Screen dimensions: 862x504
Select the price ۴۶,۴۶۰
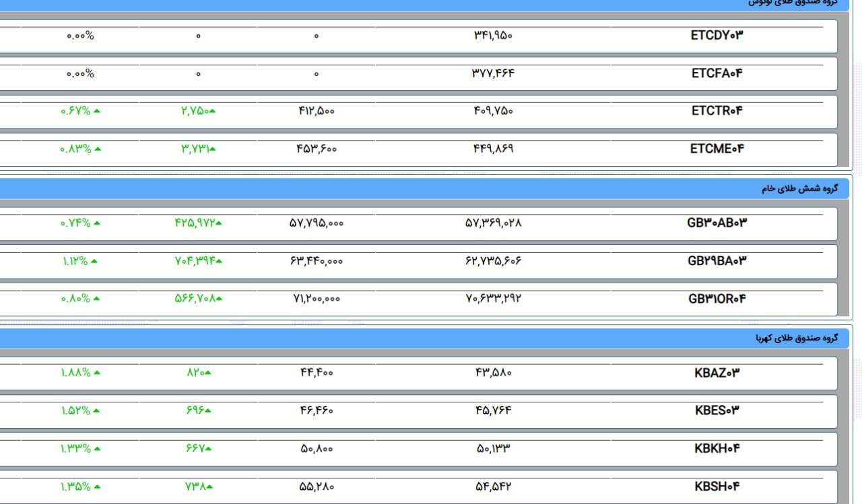tap(317, 410)
